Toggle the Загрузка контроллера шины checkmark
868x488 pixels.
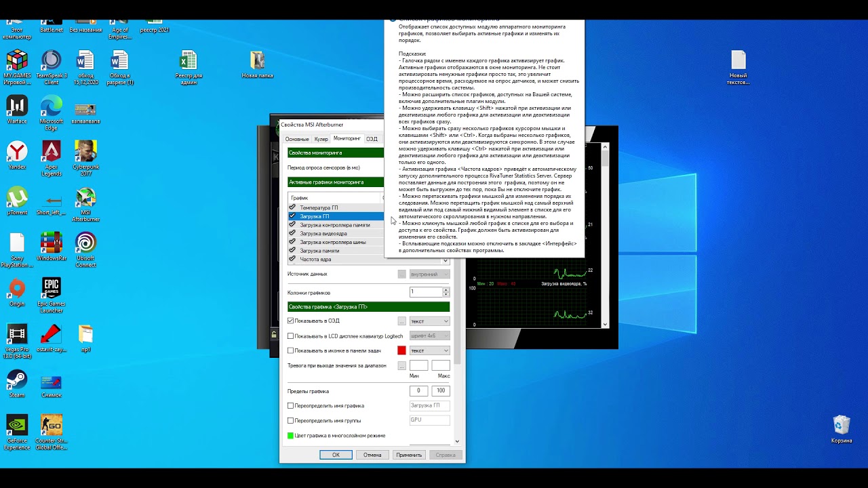click(292, 242)
